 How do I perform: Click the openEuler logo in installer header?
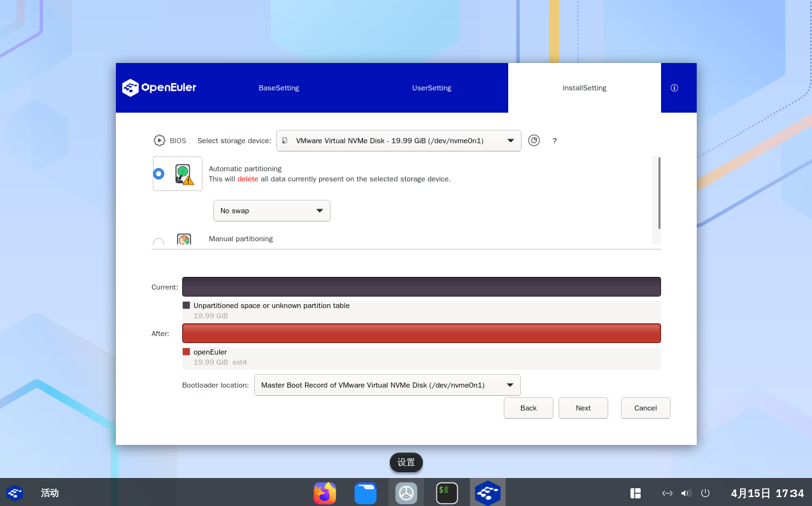[159, 88]
